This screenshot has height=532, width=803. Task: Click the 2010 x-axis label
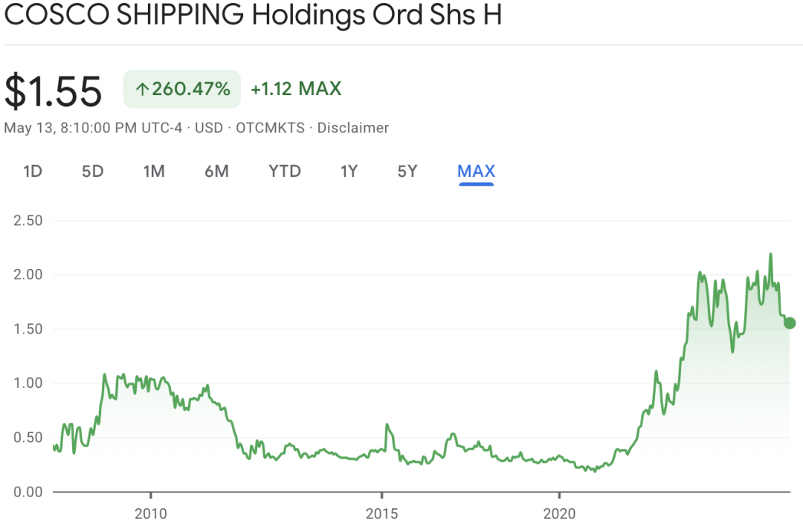point(150,513)
